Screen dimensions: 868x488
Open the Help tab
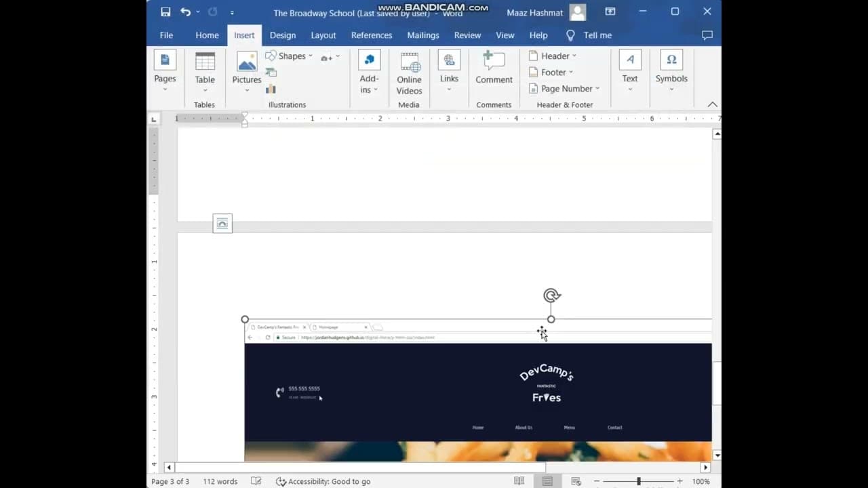[538, 35]
